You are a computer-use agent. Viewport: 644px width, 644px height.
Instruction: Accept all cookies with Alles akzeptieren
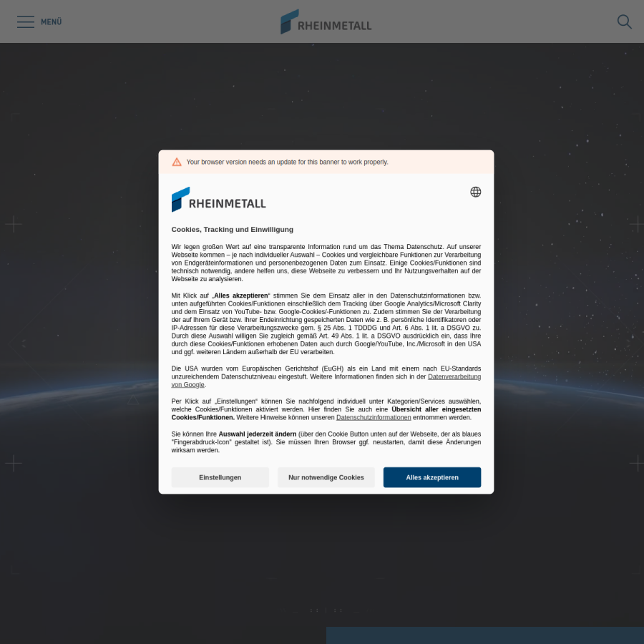click(432, 477)
